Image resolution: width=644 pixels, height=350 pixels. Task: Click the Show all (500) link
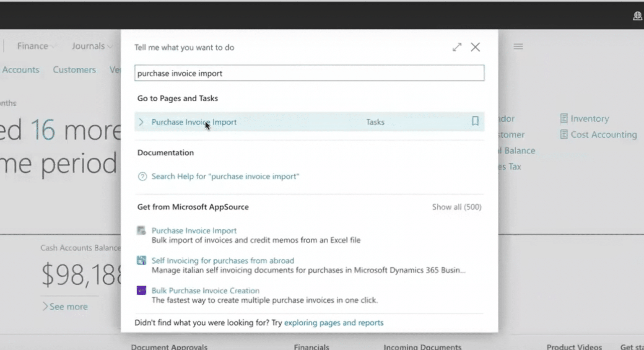[x=457, y=207]
